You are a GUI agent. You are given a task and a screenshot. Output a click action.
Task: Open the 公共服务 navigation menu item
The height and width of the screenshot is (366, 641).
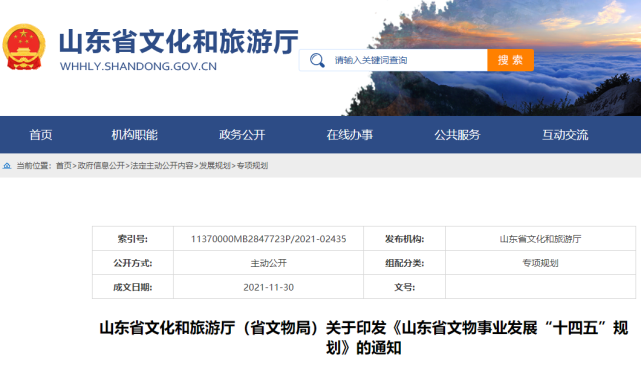[457, 135]
